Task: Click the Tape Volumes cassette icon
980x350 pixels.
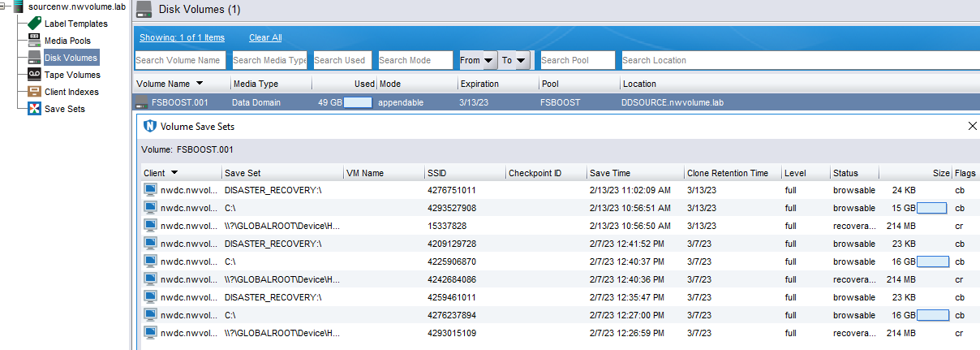Action: (x=34, y=75)
